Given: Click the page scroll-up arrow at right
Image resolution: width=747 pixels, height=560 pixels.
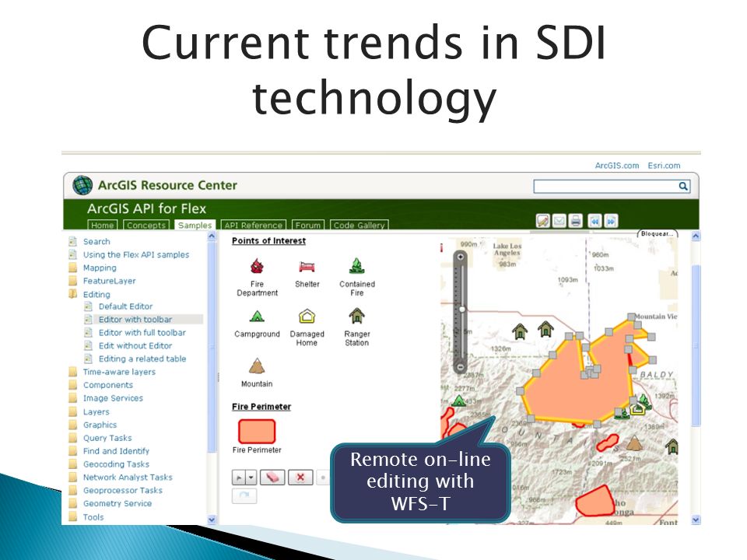Looking at the screenshot, I should (696, 236).
